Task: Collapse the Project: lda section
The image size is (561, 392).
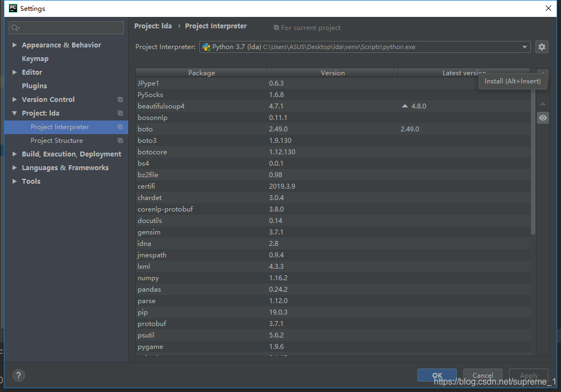Action: [14, 113]
